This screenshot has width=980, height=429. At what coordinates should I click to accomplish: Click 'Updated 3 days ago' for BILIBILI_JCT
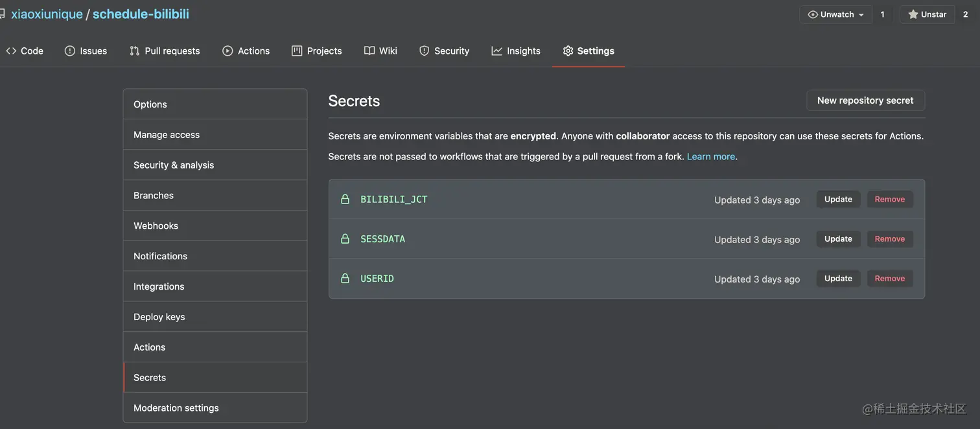click(757, 200)
